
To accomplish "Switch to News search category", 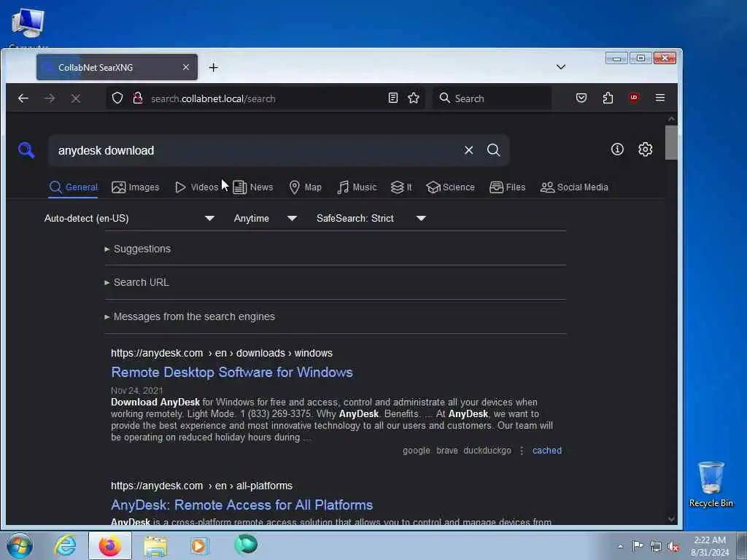I will coord(253,187).
